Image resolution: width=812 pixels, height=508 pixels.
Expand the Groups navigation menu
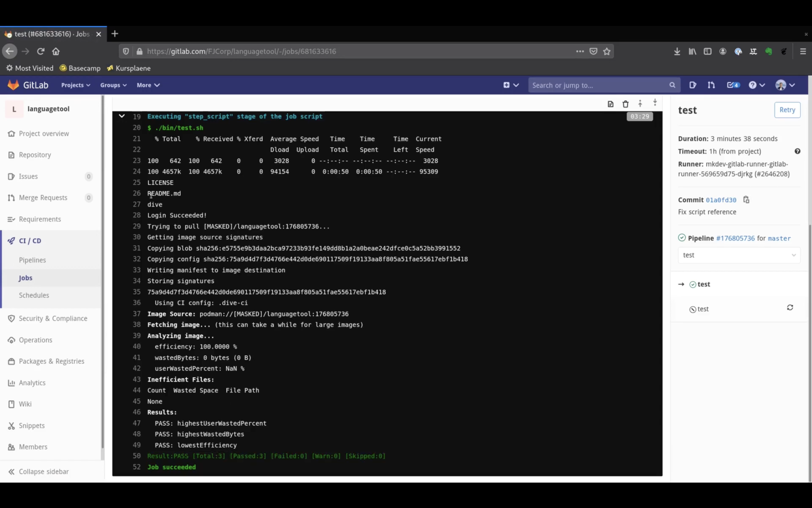(114, 85)
